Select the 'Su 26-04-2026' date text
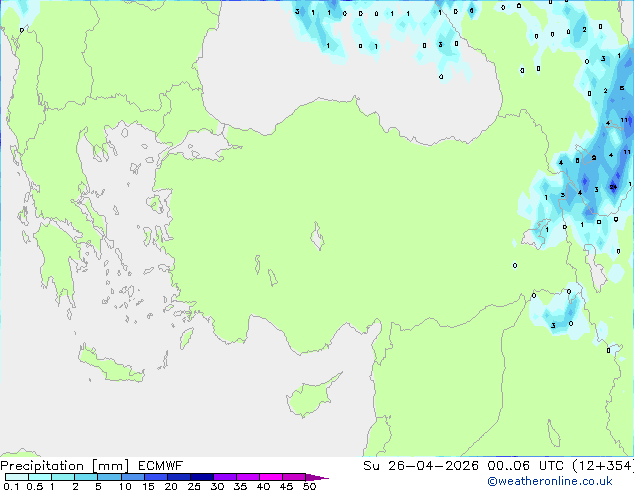The image size is (634, 490). 421,466
